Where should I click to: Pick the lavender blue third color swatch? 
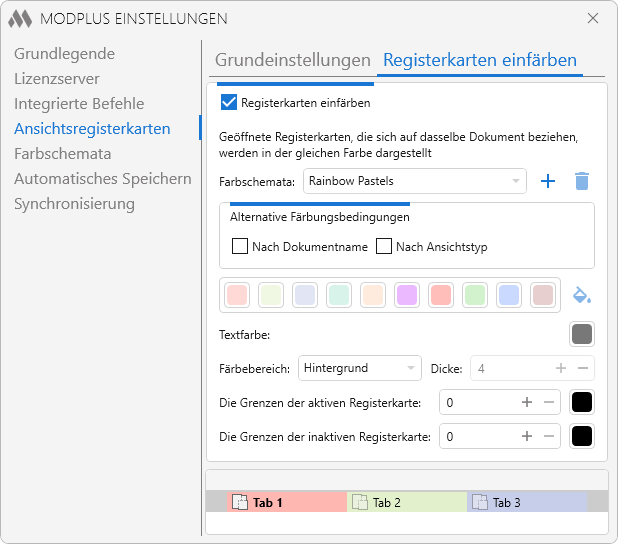pyautogui.click(x=305, y=295)
